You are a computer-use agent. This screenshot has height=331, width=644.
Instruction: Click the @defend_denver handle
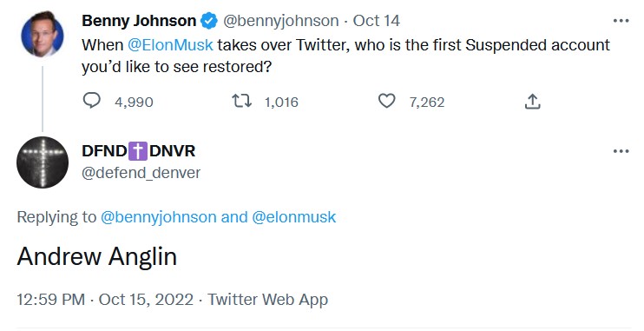point(141,173)
